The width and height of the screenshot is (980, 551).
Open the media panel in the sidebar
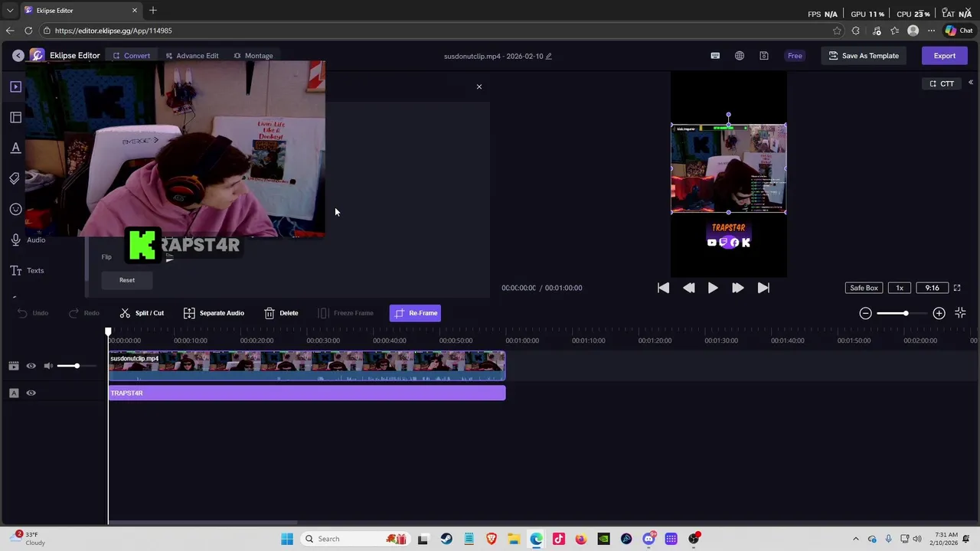tap(15, 86)
